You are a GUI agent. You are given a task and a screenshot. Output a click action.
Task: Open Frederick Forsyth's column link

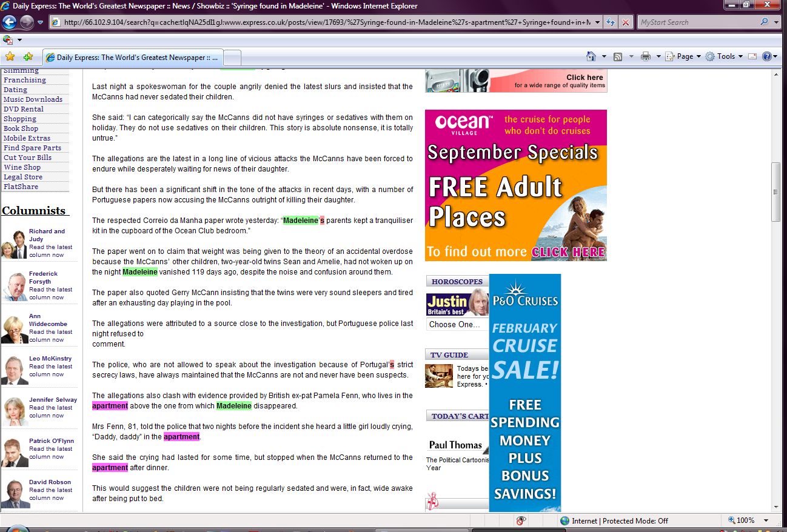pyautogui.click(x=43, y=278)
